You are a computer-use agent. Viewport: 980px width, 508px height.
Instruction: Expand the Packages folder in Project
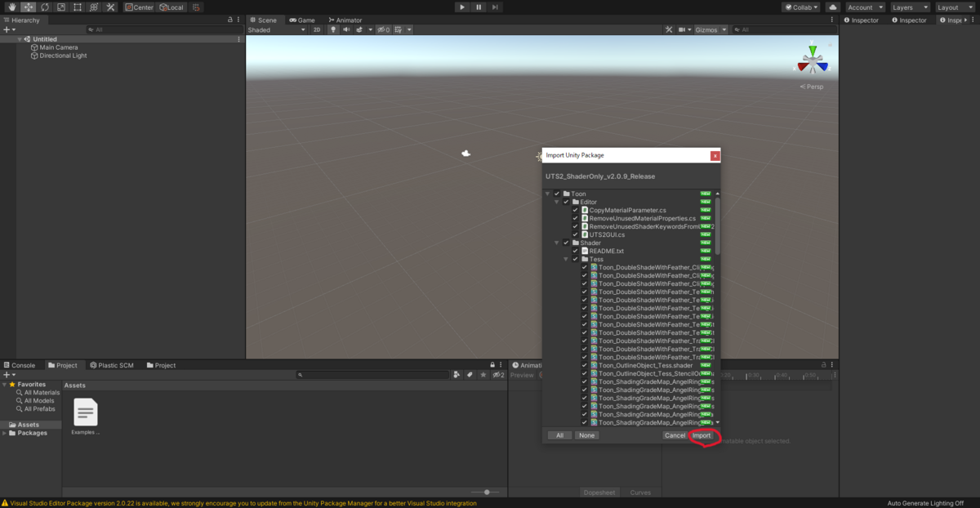[4, 433]
